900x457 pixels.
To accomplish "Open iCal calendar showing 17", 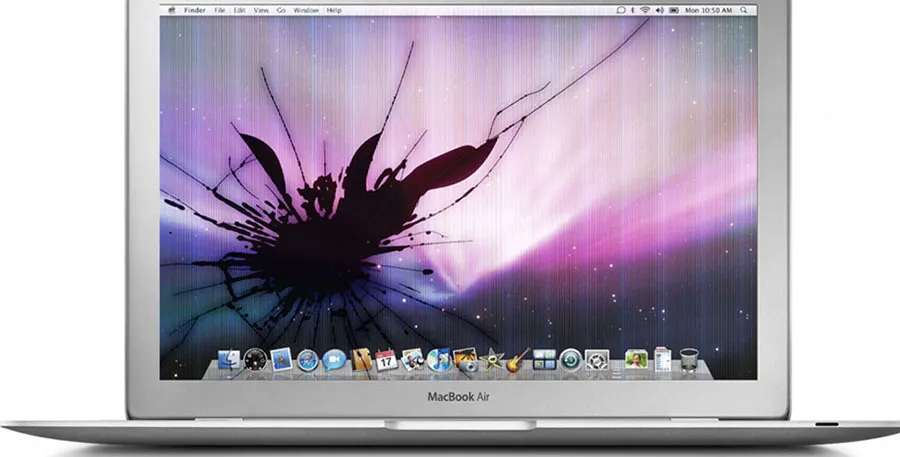I will click(386, 361).
